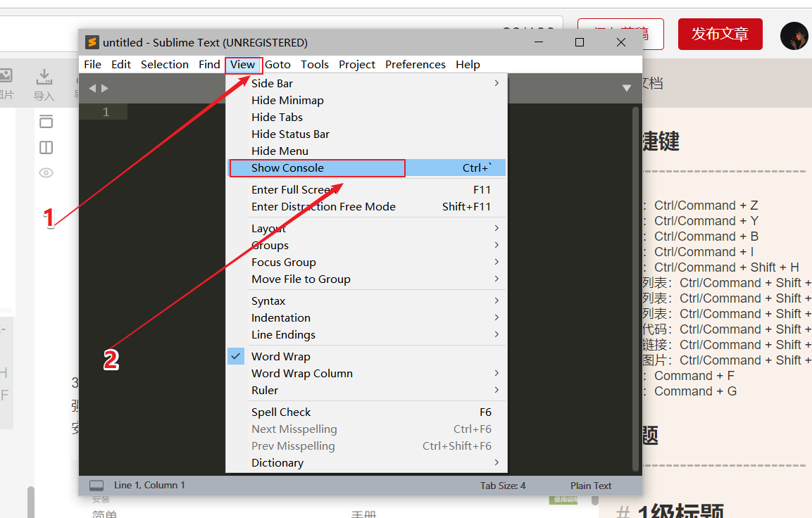
Task: Open the Project menu
Action: click(357, 65)
